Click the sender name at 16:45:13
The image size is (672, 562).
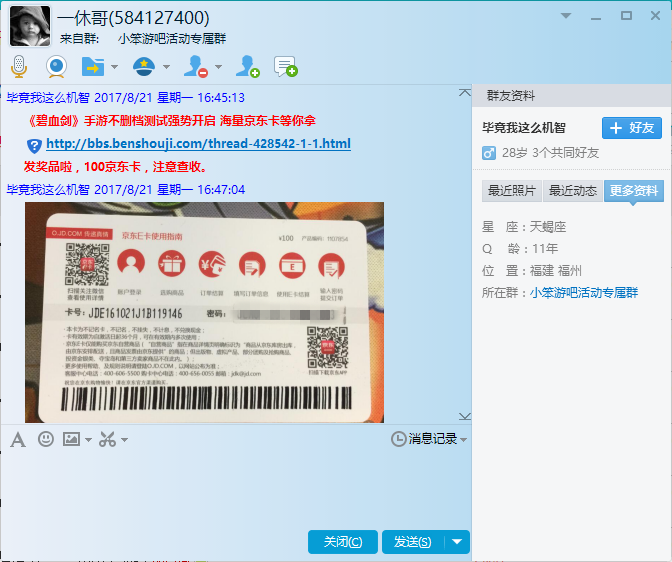click(48, 98)
